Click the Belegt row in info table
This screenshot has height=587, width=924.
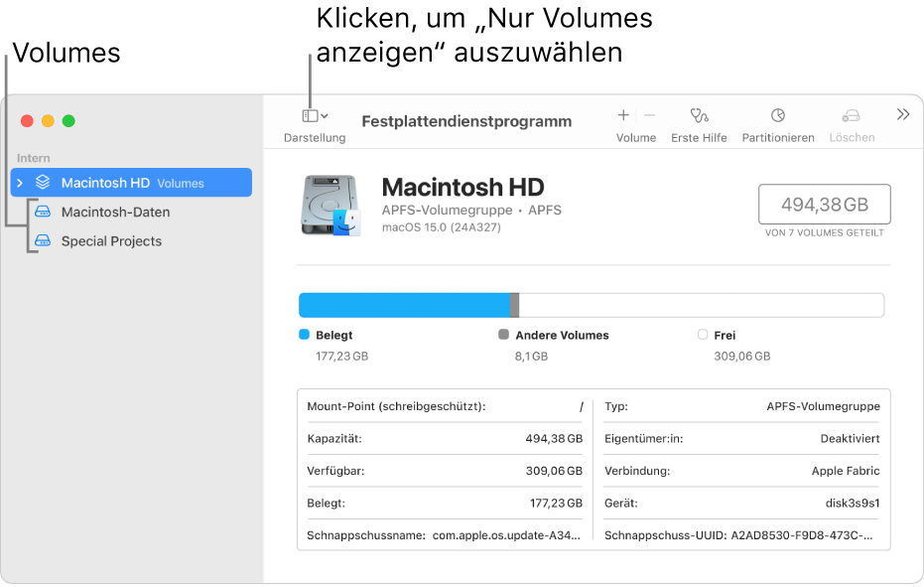[445, 504]
